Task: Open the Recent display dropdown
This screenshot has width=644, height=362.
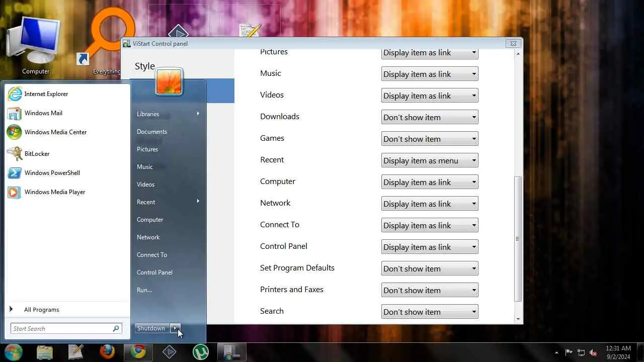Action: point(430,160)
